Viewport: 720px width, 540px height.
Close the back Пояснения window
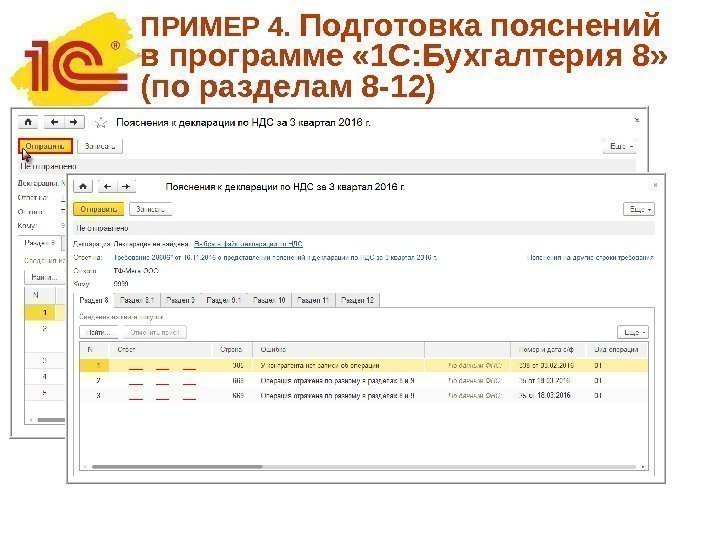click(637, 120)
